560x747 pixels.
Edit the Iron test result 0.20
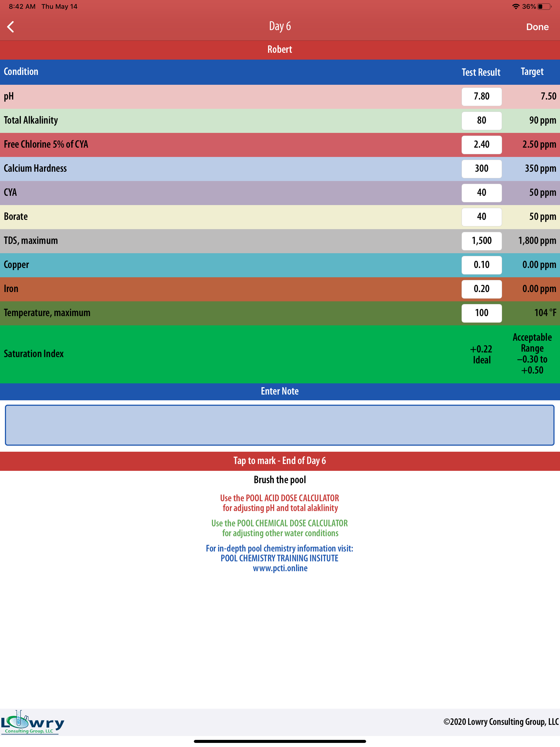coord(482,289)
